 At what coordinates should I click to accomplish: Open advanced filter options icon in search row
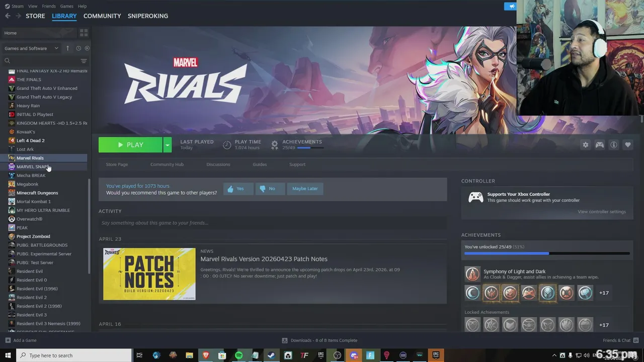[x=84, y=61]
